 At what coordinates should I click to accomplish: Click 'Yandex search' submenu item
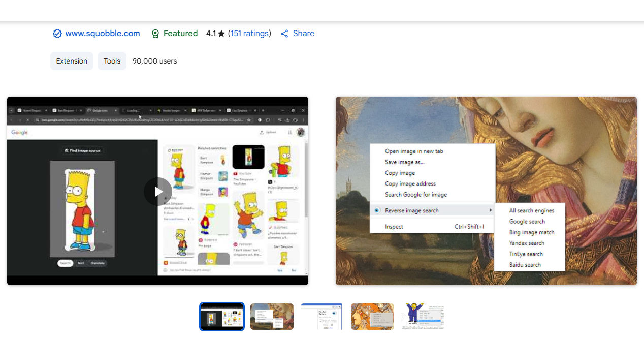point(527,243)
